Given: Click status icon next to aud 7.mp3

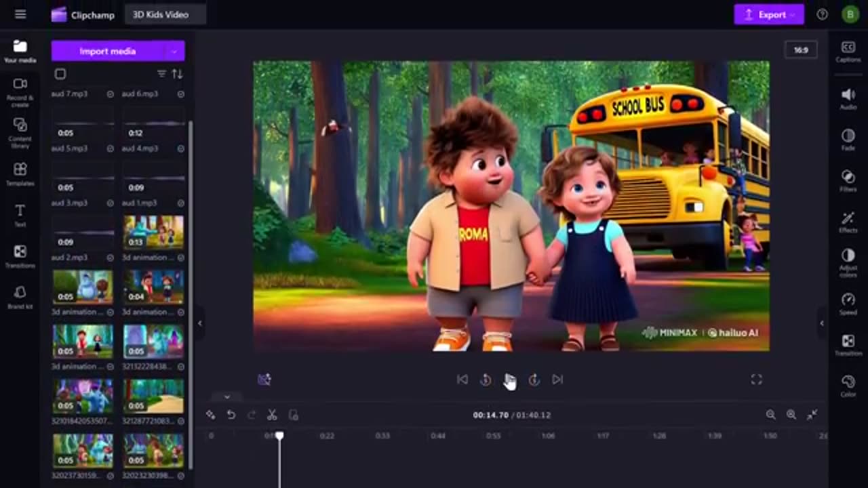Looking at the screenshot, I should (x=110, y=94).
